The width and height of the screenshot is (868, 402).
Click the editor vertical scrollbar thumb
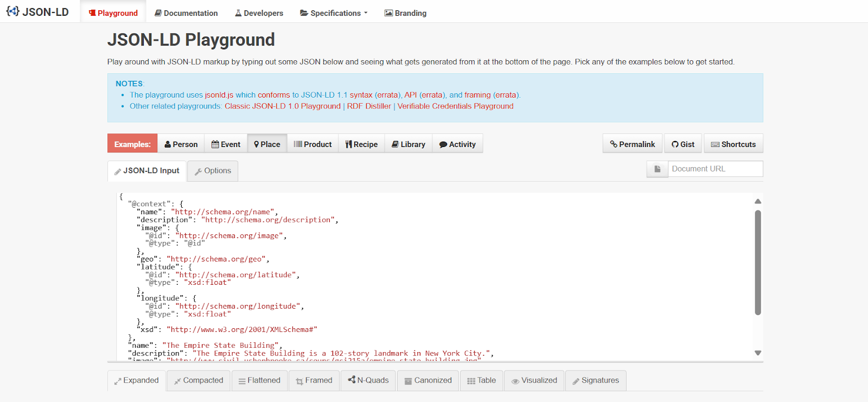[758, 263]
